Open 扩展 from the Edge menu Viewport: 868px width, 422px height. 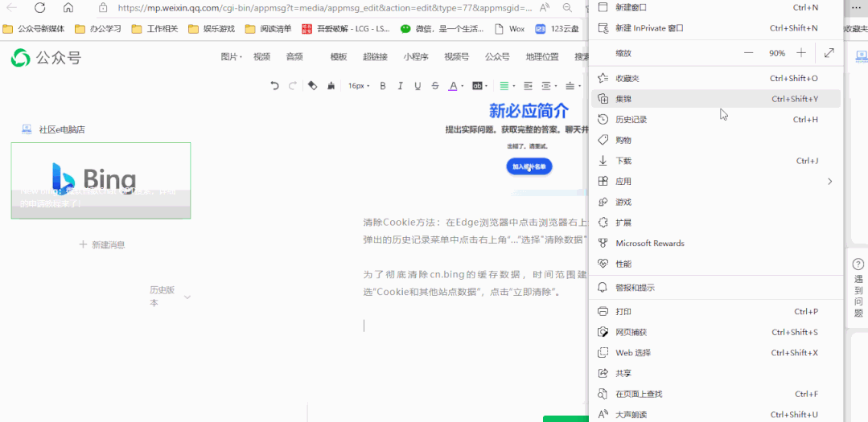coord(716,223)
